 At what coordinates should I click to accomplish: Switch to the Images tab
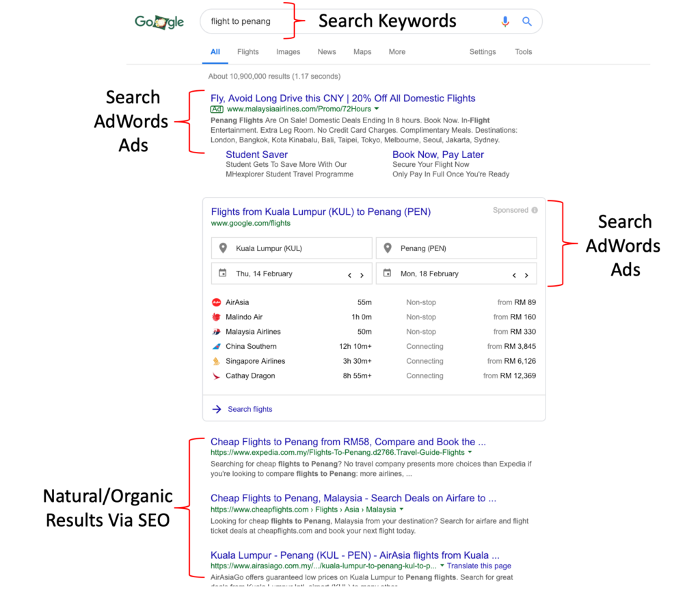[x=288, y=52]
